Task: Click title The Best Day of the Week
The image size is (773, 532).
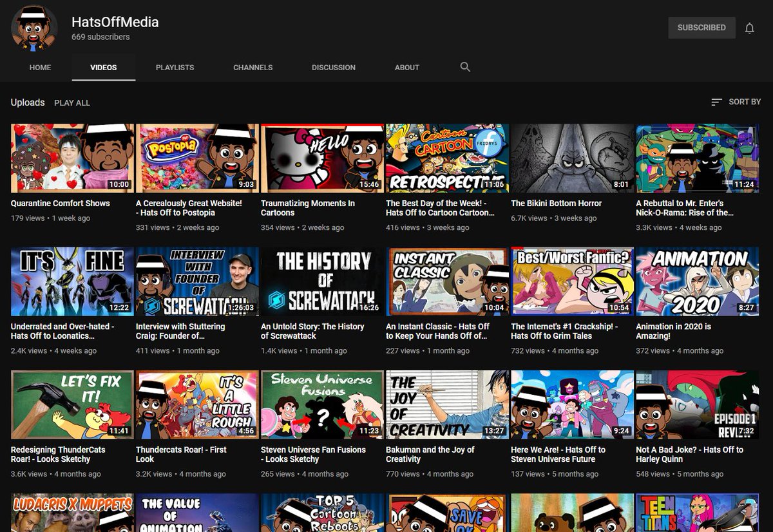Action: pyautogui.click(x=441, y=208)
